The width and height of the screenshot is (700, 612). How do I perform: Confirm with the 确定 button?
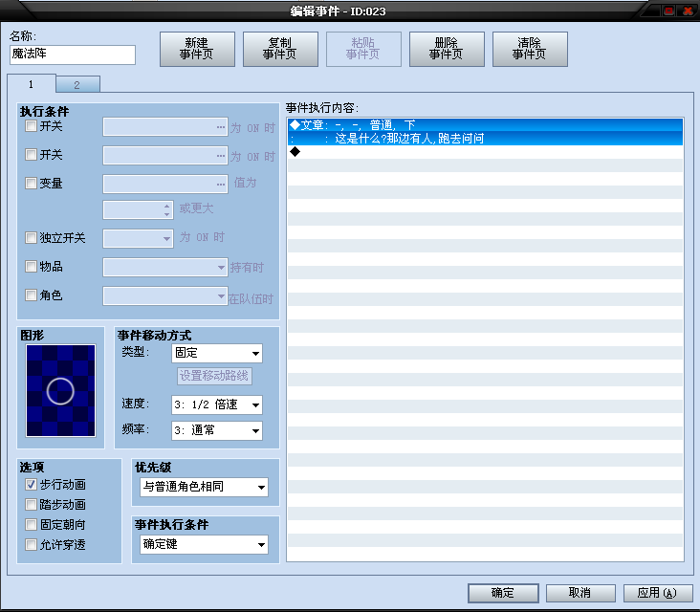tap(503, 593)
